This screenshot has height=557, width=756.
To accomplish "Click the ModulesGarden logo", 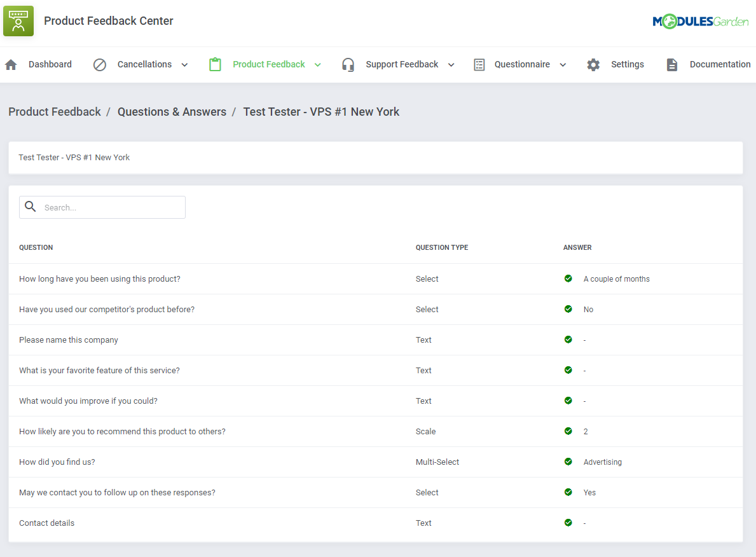I will point(701,21).
